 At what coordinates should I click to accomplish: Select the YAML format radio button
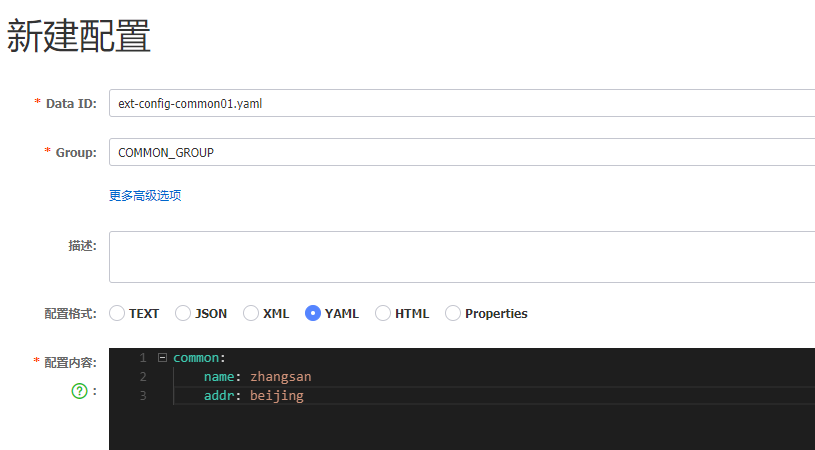pos(313,313)
